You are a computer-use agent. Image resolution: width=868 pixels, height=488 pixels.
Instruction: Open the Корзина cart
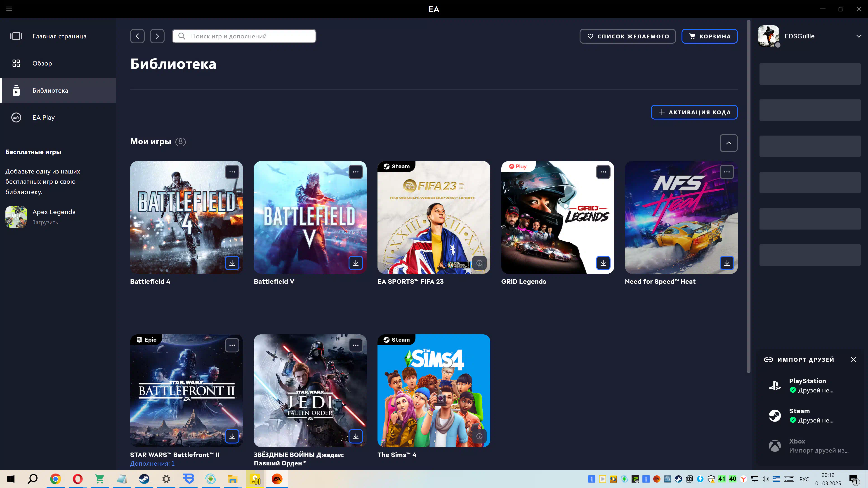coord(709,36)
